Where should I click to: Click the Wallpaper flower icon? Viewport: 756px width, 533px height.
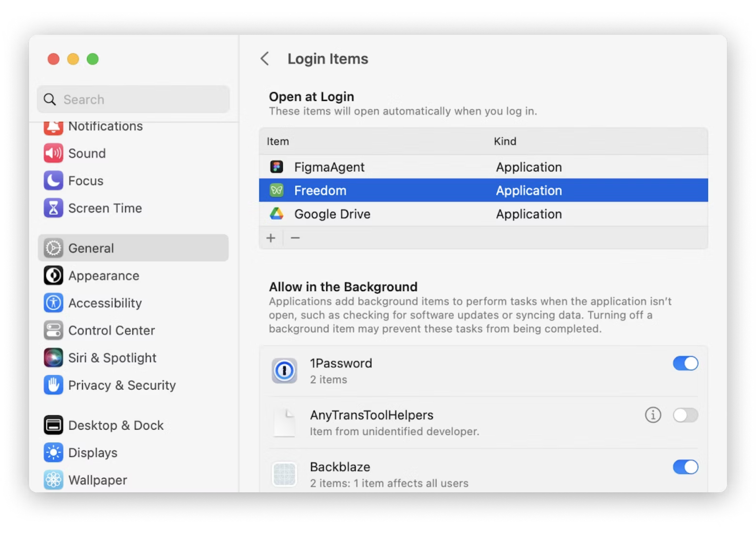(53, 480)
